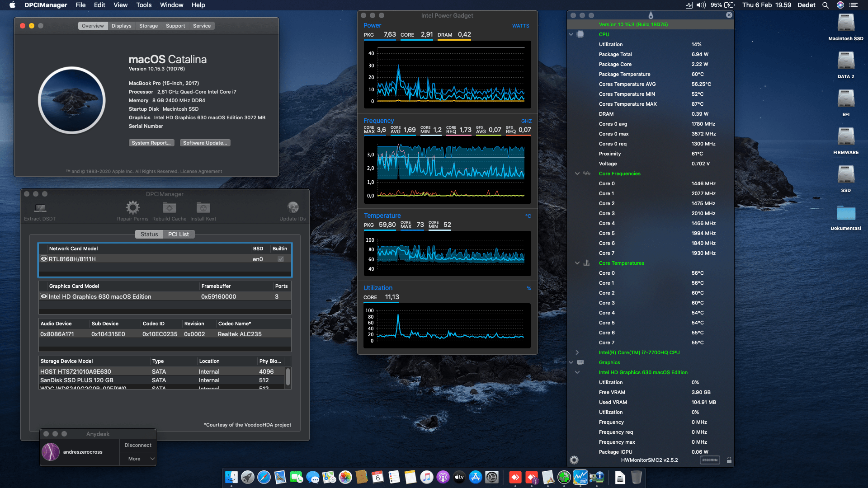Open App Store from the Dock

tap(476, 477)
